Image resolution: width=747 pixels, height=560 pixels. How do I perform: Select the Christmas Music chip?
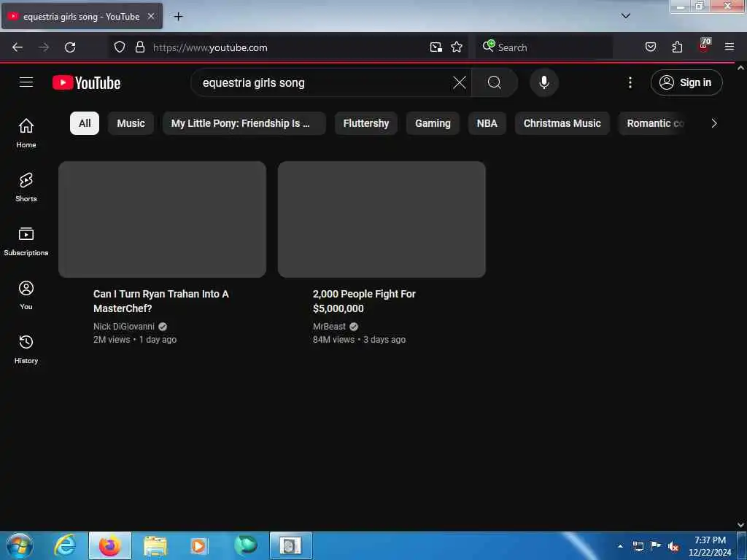pos(562,123)
